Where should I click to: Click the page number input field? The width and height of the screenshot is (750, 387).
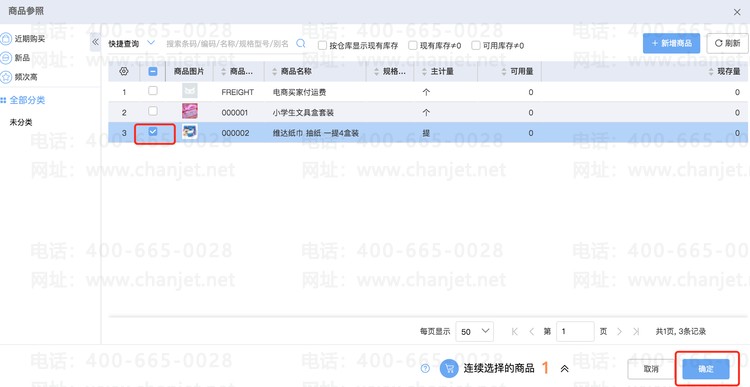(575, 332)
